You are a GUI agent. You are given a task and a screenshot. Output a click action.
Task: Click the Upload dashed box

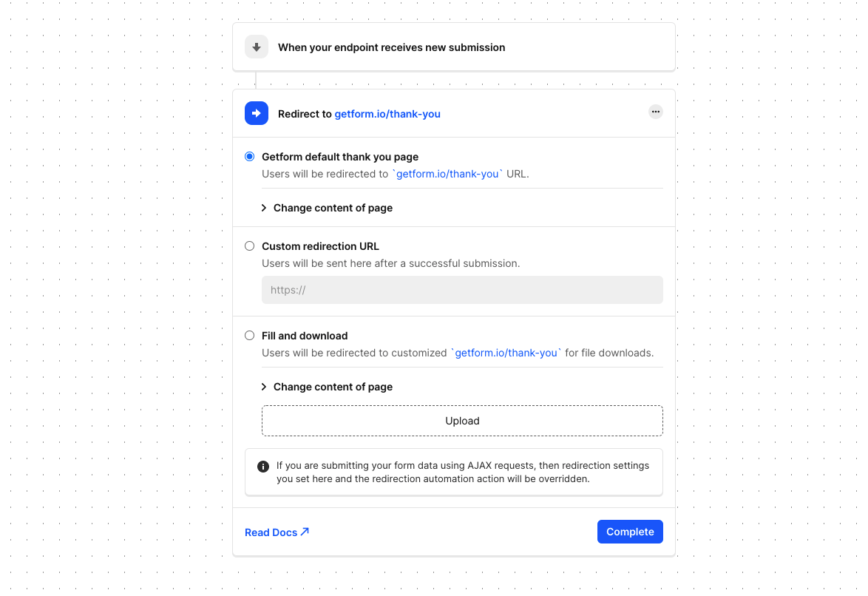pyautogui.click(x=462, y=421)
